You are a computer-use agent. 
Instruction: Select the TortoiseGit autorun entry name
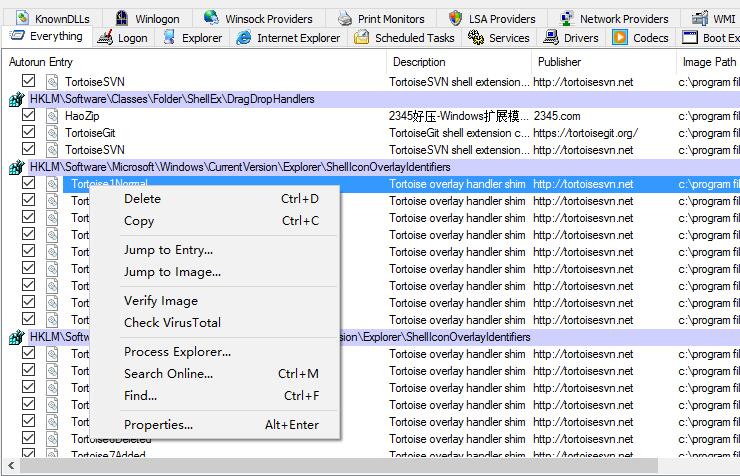pyautogui.click(x=90, y=133)
